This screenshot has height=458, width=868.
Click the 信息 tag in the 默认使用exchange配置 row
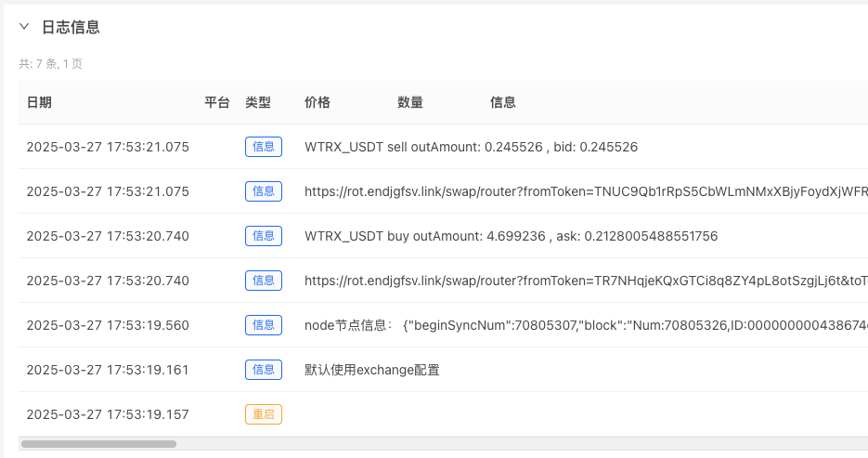tap(264, 370)
